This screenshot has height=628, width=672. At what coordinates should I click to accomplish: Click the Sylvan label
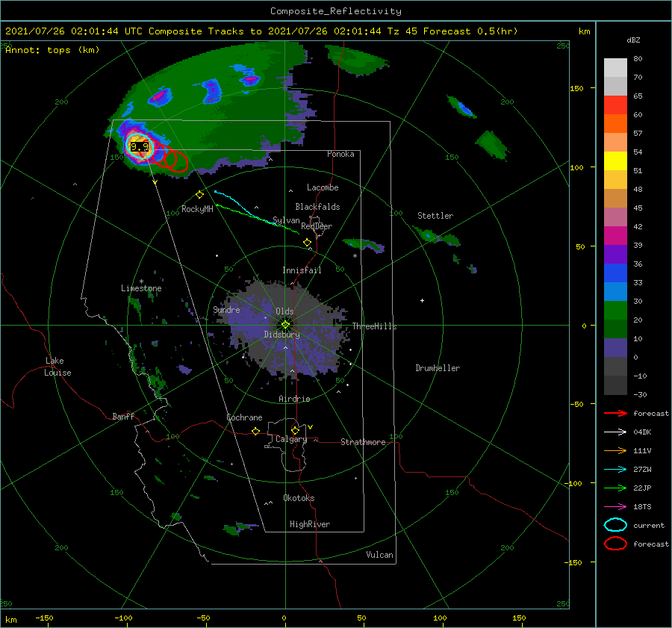[286, 220]
